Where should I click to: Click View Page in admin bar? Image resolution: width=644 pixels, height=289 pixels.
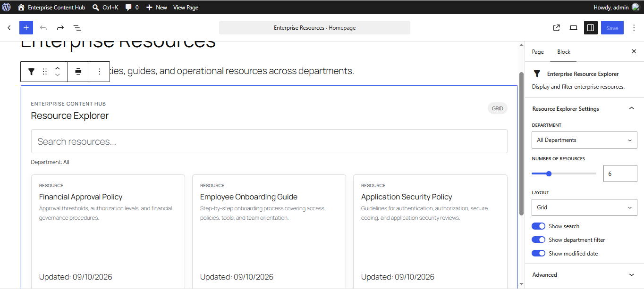click(186, 7)
